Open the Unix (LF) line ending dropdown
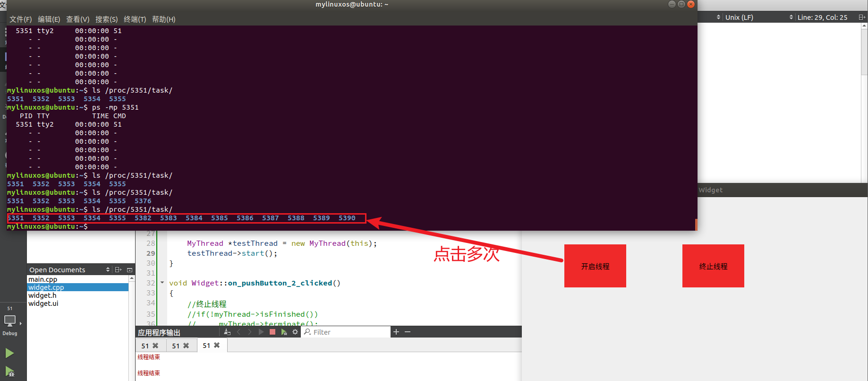 click(x=759, y=17)
